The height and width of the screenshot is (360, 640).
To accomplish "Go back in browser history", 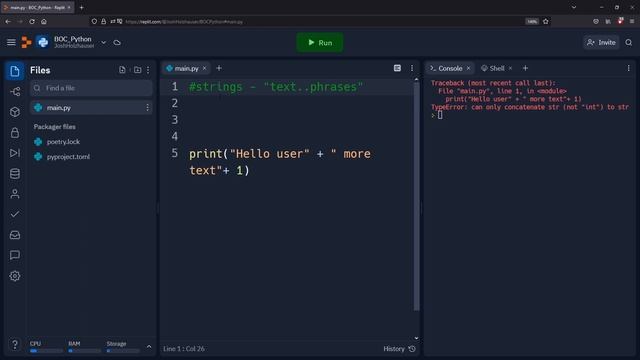I will pos(8,21).
